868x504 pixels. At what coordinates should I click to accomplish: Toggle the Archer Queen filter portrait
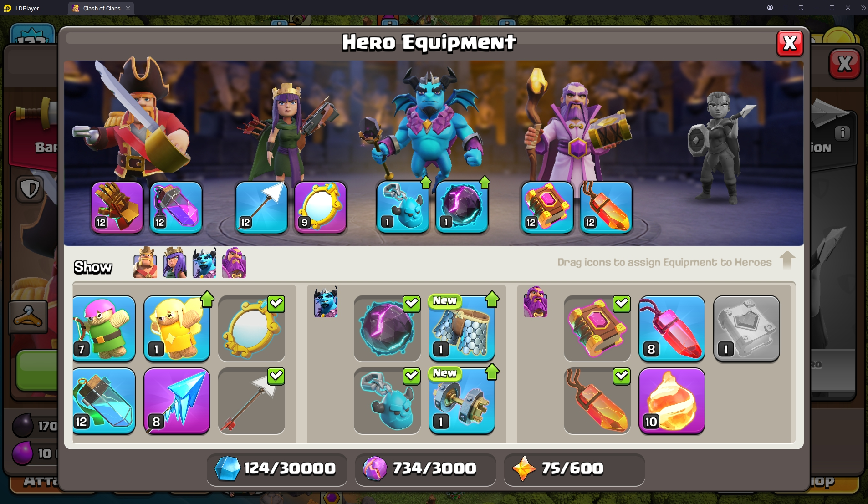pyautogui.click(x=175, y=263)
